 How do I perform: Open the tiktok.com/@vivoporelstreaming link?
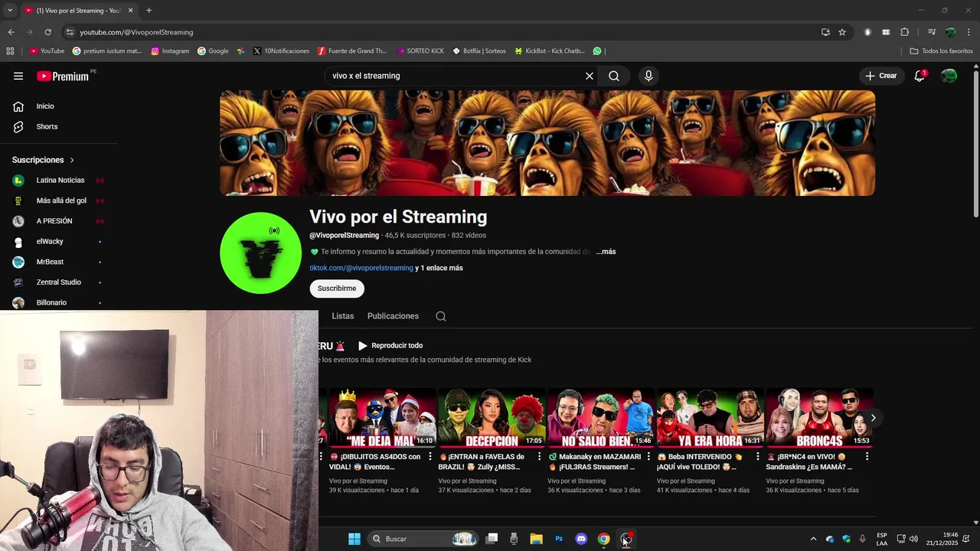[361, 269]
